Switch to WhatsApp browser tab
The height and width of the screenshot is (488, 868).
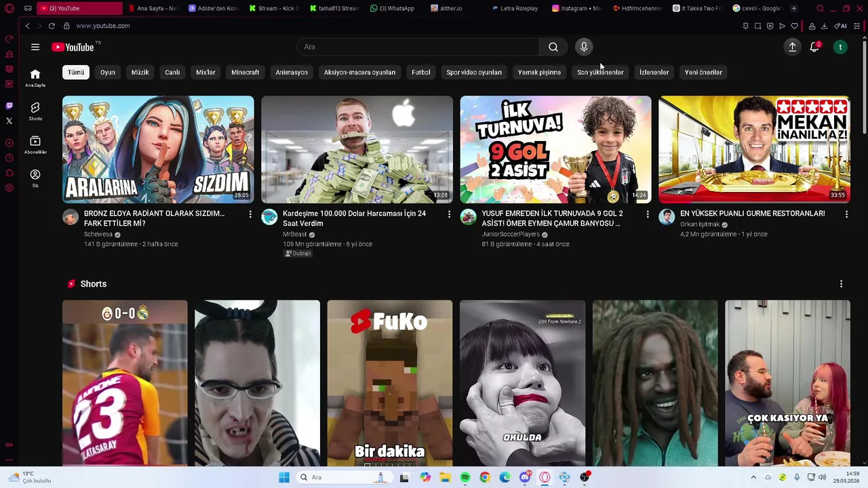(392, 8)
